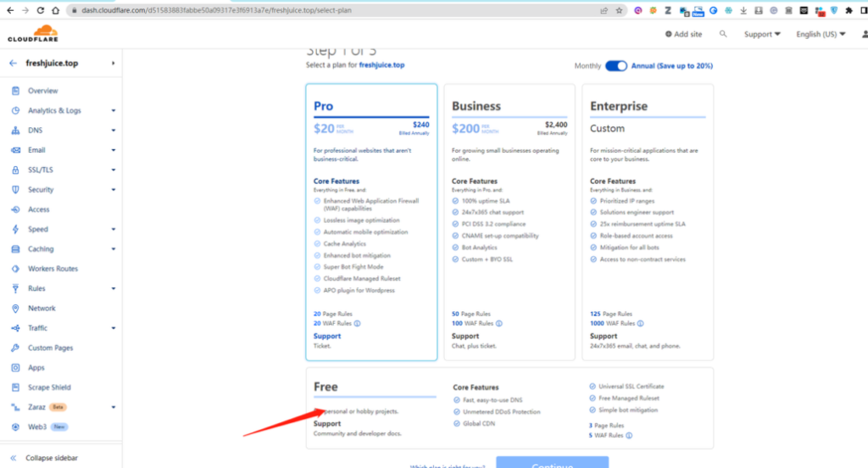
Task: Expand the SSL/TLS submenu arrow
Action: 114,170
